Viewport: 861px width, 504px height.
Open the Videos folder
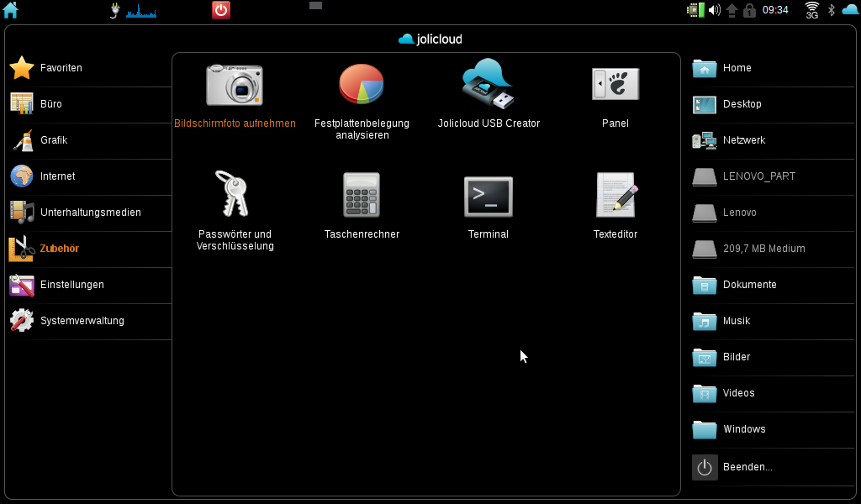(x=773, y=394)
